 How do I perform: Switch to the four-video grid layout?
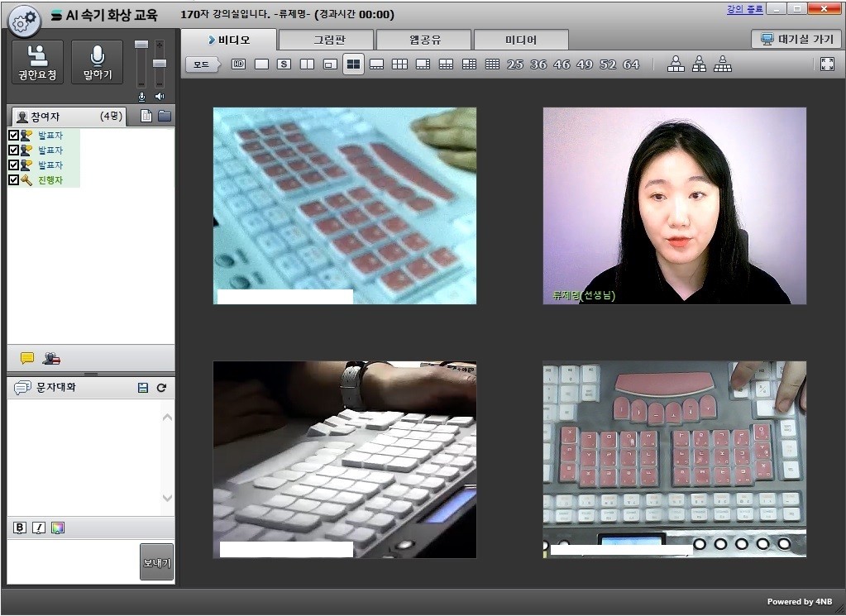pyautogui.click(x=353, y=64)
